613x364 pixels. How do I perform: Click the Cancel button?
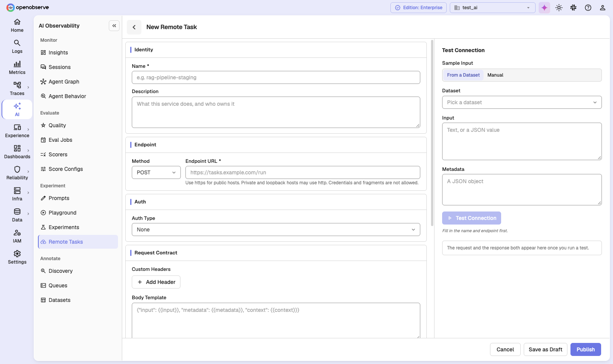(x=505, y=349)
